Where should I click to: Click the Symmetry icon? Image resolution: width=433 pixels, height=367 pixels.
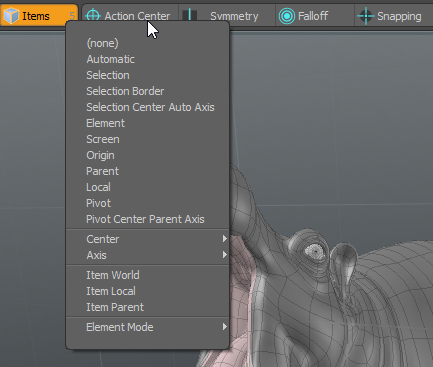(x=190, y=15)
